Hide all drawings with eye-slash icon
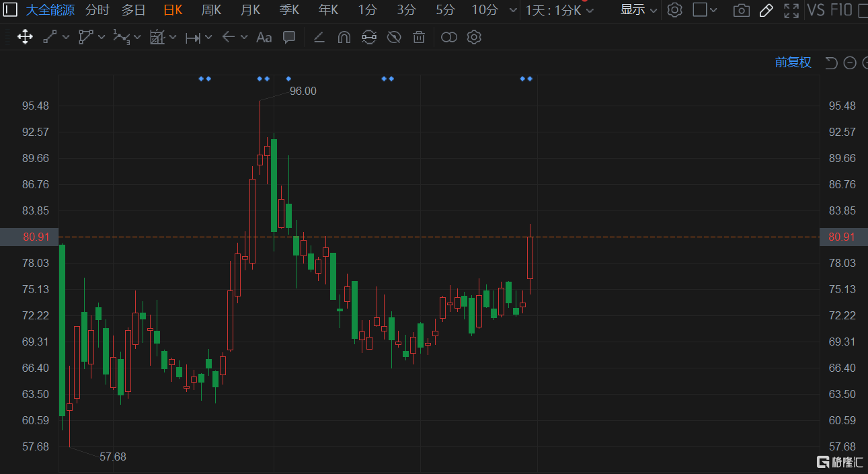Image resolution: width=868 pixels, height=474 pixels. coord(394,38)
